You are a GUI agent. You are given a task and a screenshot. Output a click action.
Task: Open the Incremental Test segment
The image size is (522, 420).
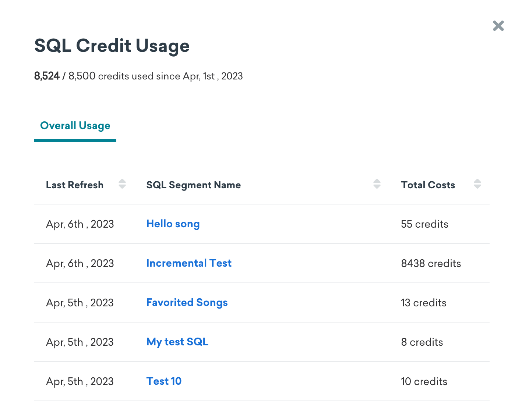point(189,263)
